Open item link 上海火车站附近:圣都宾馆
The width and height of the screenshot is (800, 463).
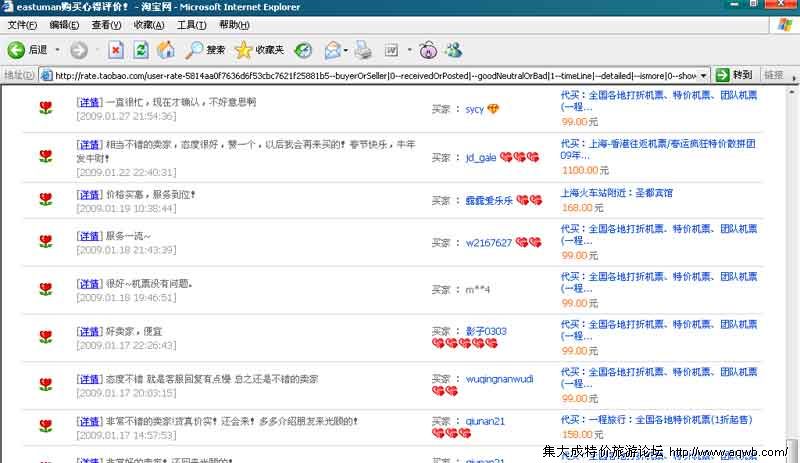(x=616, y=193)
